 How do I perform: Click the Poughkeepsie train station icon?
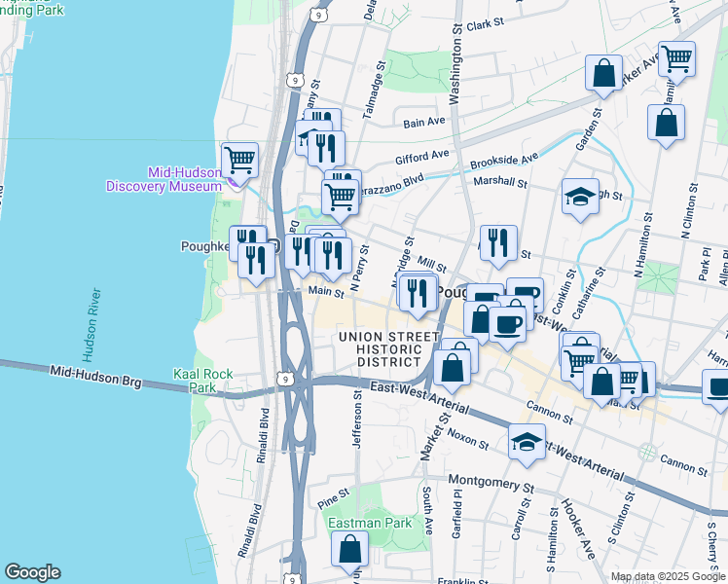click(x=274, y=244)
